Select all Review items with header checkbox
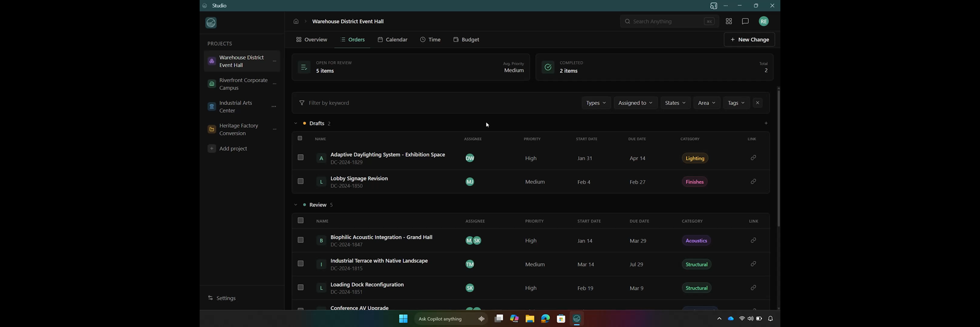 point(300,220)
